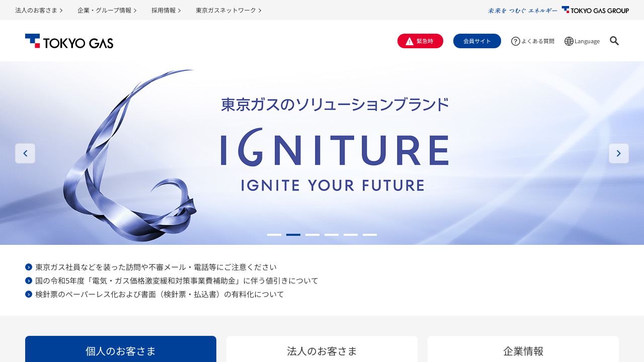Select the first carousel indicator
The height and width of the screenshot is (362, 644).
tap(274, 235)
